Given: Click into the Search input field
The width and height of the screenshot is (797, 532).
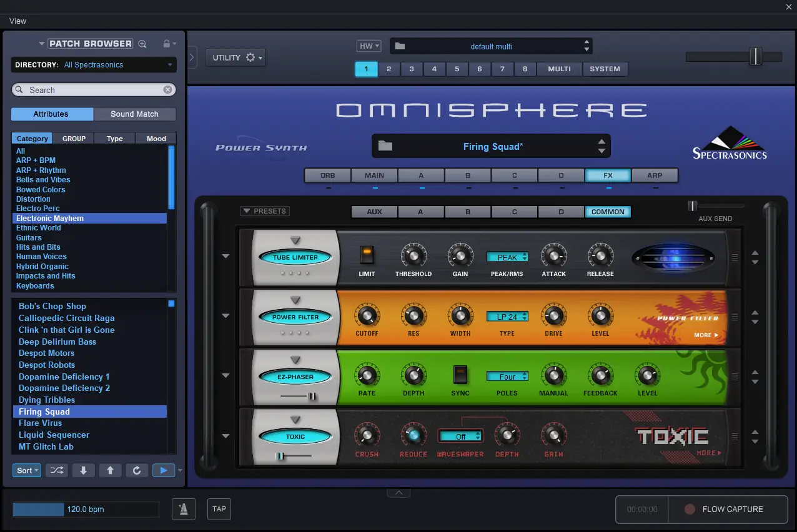Looking at the screenshot, I should (94, 90).
